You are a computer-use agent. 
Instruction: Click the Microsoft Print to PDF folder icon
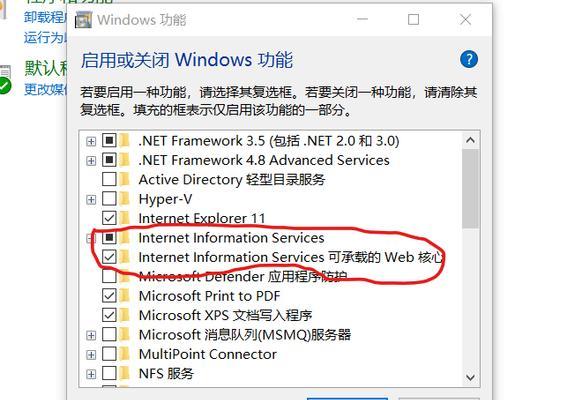(x=125, y=296)
